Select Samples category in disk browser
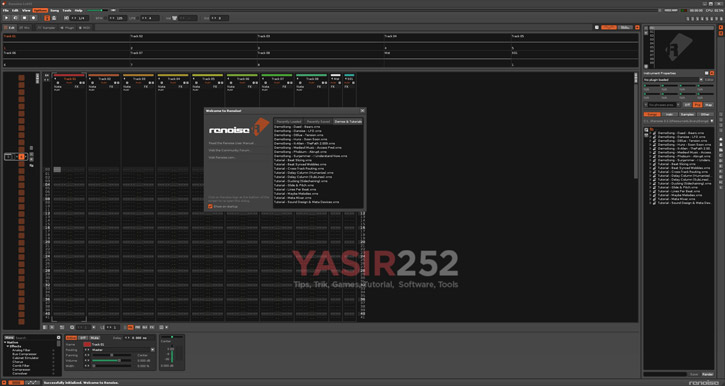Image resolution: width=725 pixels, height=386 pixels. coord(688,114)
